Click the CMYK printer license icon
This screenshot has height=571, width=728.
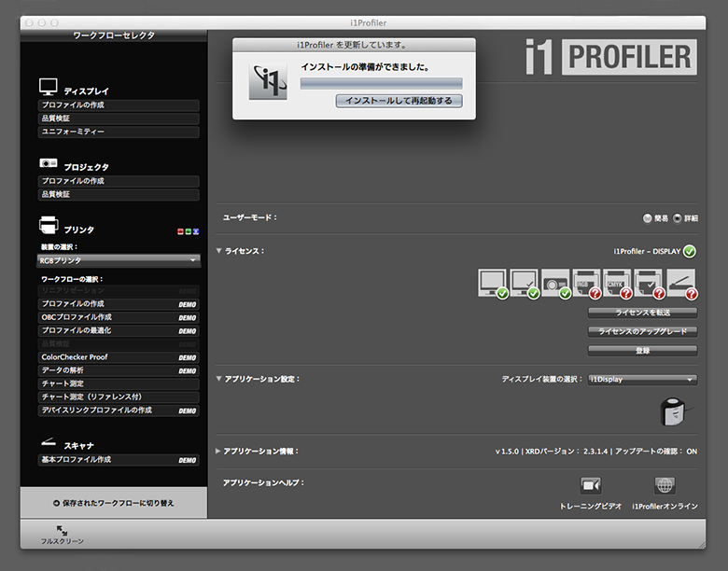pos(619,282)
